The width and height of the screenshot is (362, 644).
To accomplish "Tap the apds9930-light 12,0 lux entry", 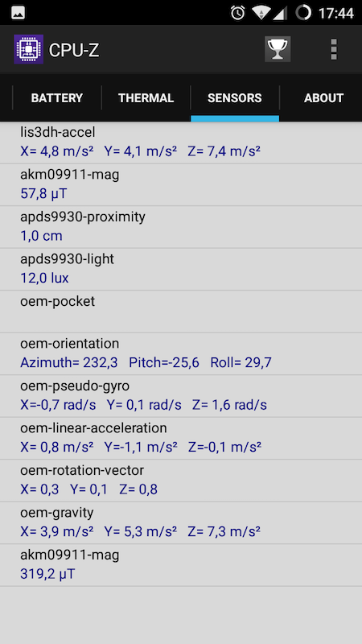I will point(181,270).
